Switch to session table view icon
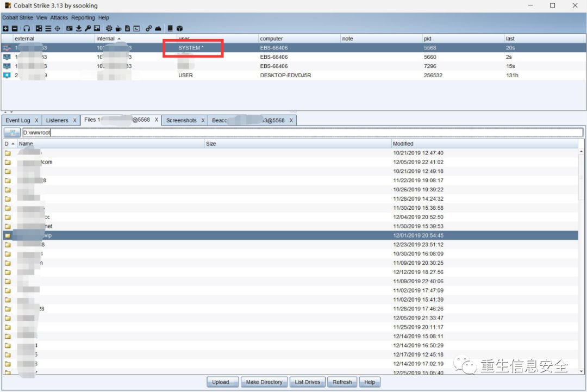587x392 pixels. [48, 28]
